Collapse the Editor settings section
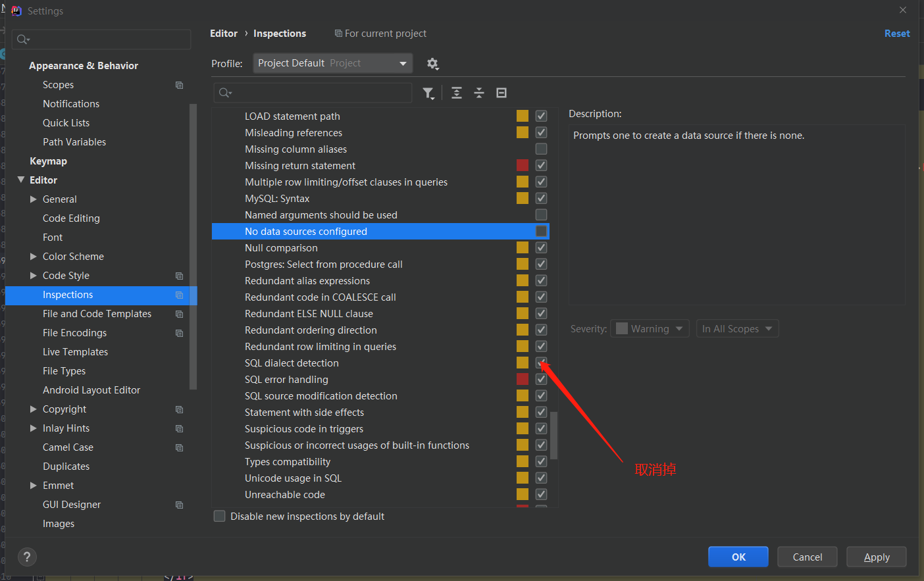924x581 pixels. coord(21,180)
